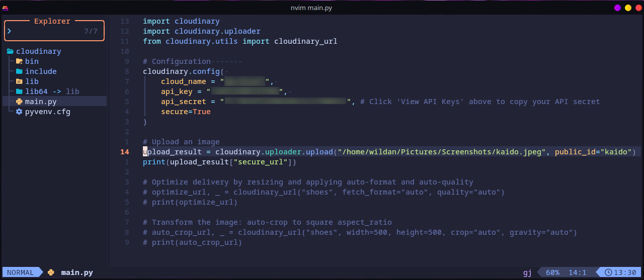Click the NORMAL mode indicator

pyautogui.click(x=21, y=272)
